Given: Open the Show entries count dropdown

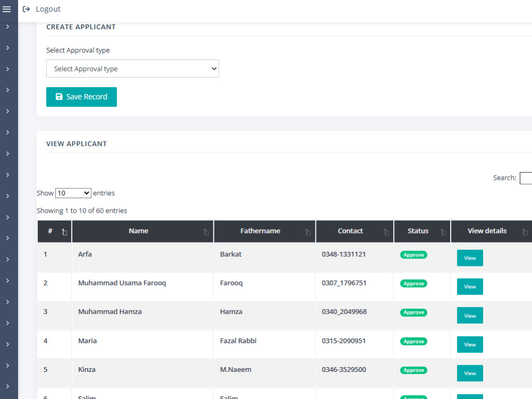Looking at the screenshot, I should click(73, 193).
